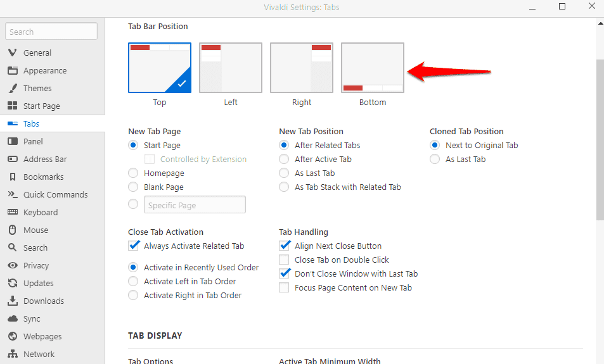Toggle Don't Close Window with Last Tab

pos(285,273)
